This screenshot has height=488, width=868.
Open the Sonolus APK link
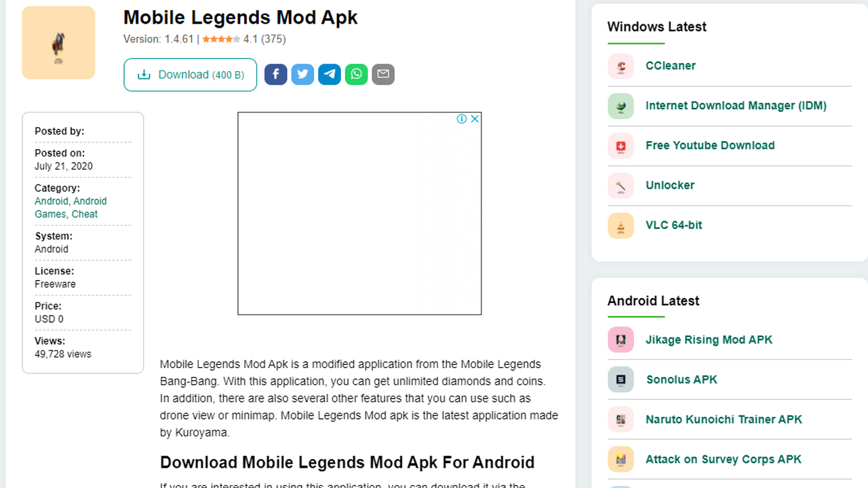click(682, 380)
